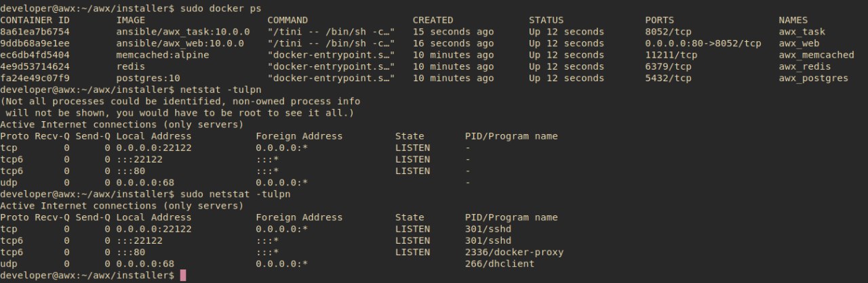The width and height of the screenshot is (868, 283).
Task: Click the STATUS column header
Action: pos(546,20)
